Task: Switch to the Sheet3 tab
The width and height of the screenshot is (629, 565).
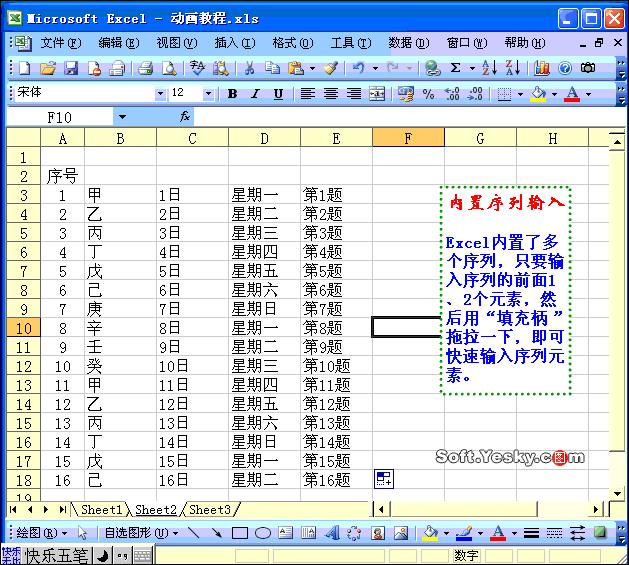Action: (210, 510)
